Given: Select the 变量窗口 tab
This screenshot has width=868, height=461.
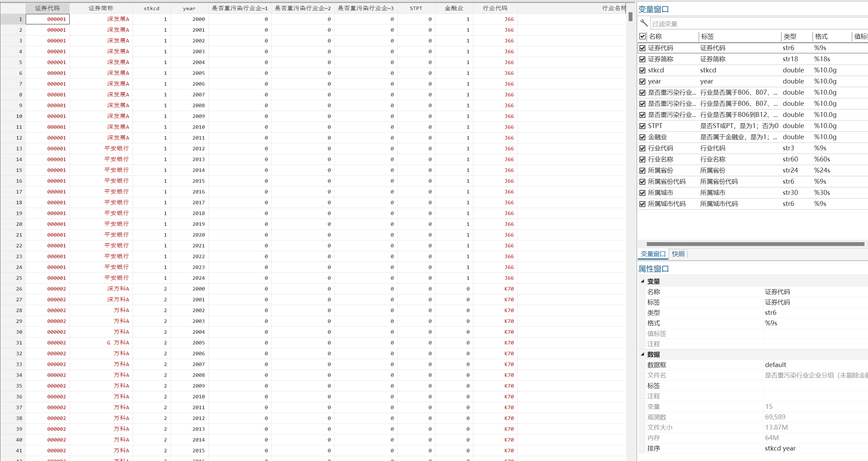Looking at the screenshot, I should [653, 254].
